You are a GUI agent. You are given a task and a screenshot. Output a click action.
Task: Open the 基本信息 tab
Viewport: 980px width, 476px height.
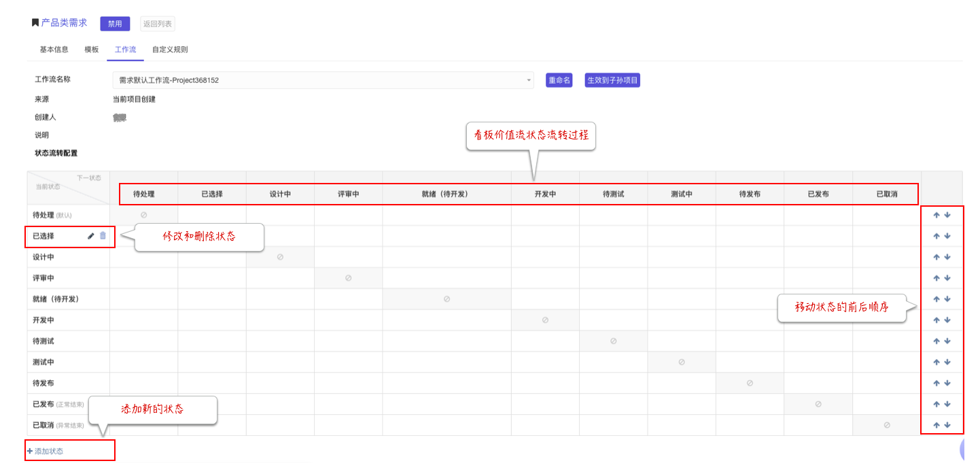(54, 50)
